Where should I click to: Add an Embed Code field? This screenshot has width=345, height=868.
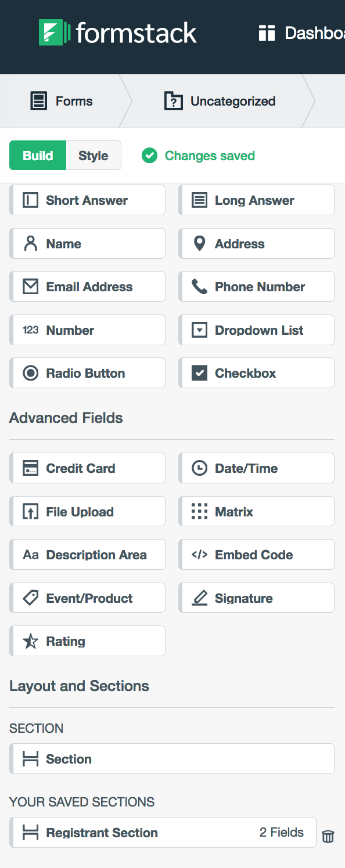[256, 555]
